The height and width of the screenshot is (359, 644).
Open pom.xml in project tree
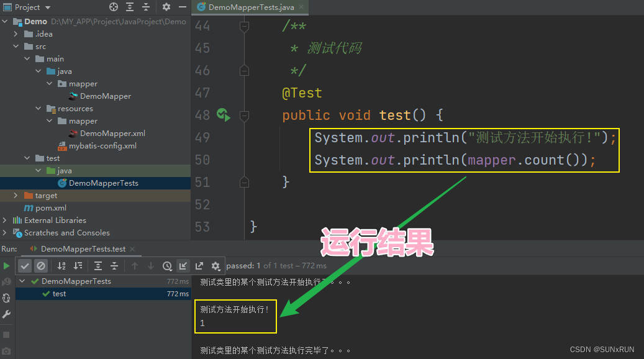(x=50, y=208)
